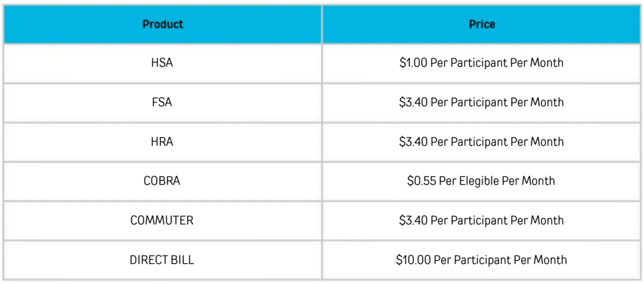The image size is (644, 284).
Task: Select the COMMUTER product cell
Action: 163,221
